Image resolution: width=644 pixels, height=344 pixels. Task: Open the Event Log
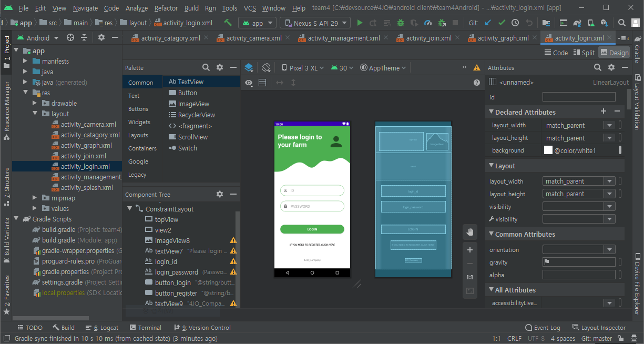point(543,327)
